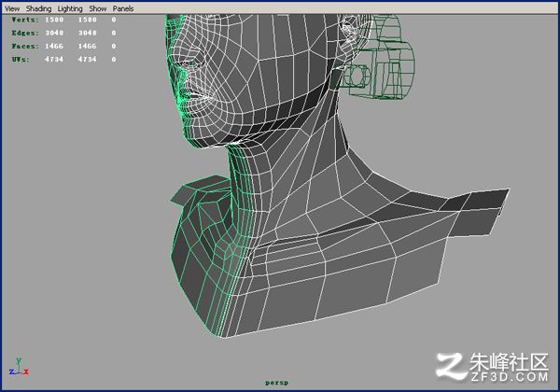Open the Lighting menu
The image size is (560, 392).
[x=70, y=8]
